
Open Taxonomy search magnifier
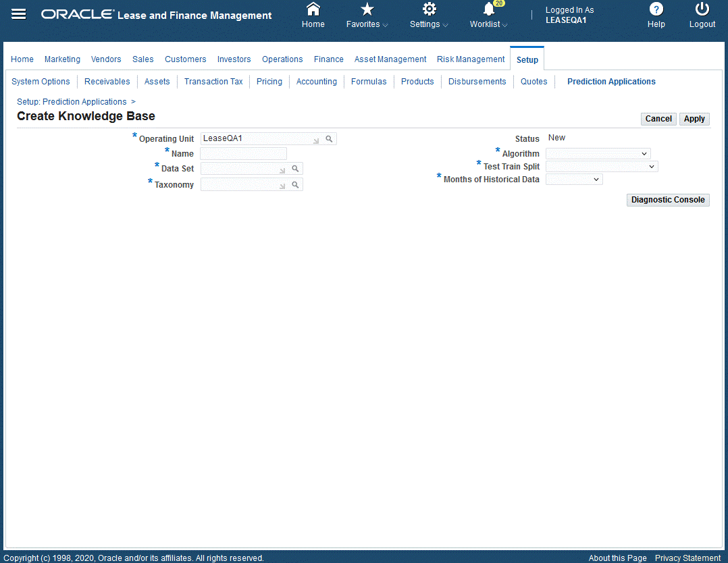click(x=295, y=185)
